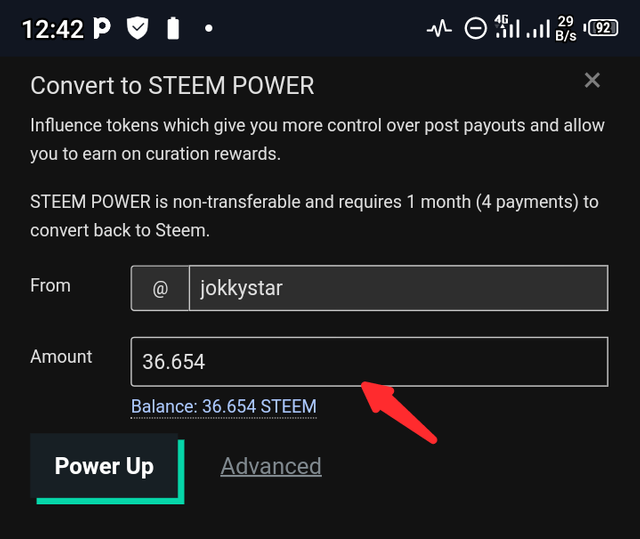This screenshot has width=640, height=539.
Task: Tap the small battery icon beside shield
Action: point(173,28)
